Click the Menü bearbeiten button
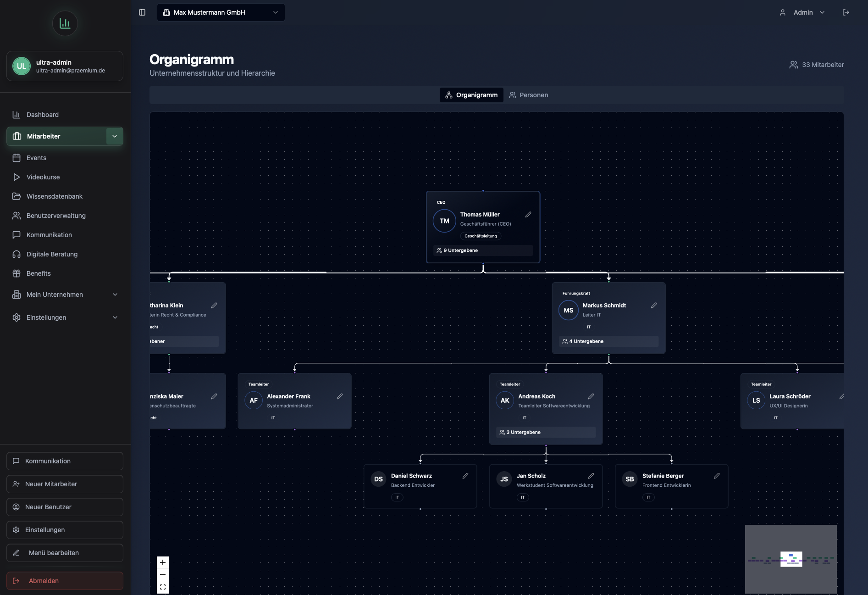This screenshot has width=868, height=595. tap(65, 553)
